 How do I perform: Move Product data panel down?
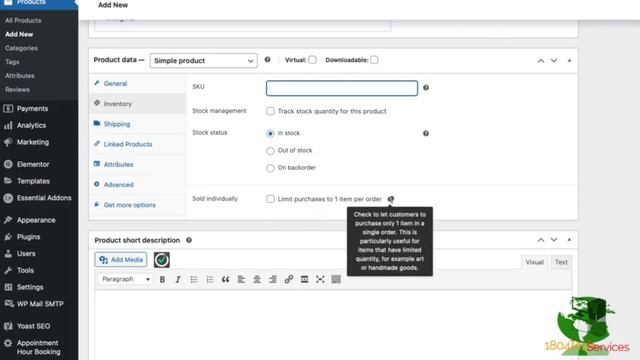click(554, 60)
